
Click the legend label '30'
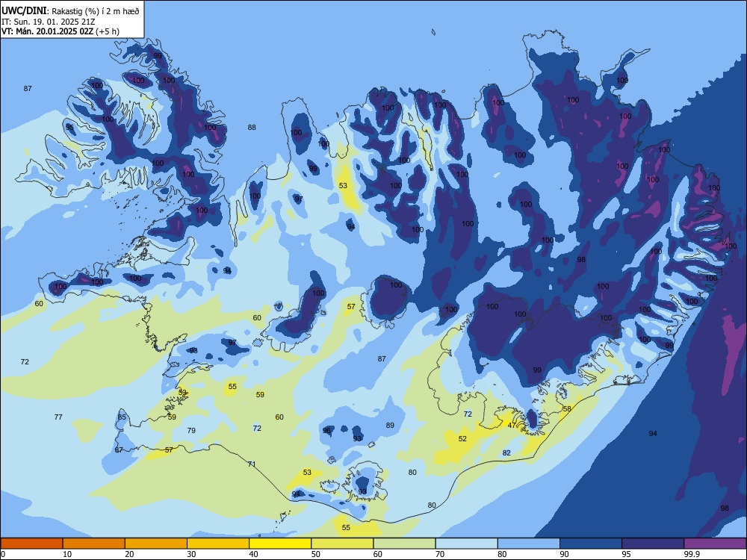pyautogui.click(x=191, y=554)
